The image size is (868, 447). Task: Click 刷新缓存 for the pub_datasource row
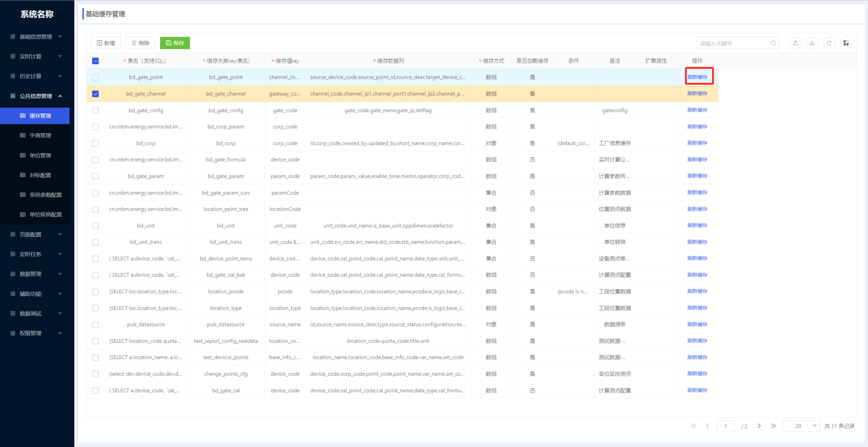(697, 325)
